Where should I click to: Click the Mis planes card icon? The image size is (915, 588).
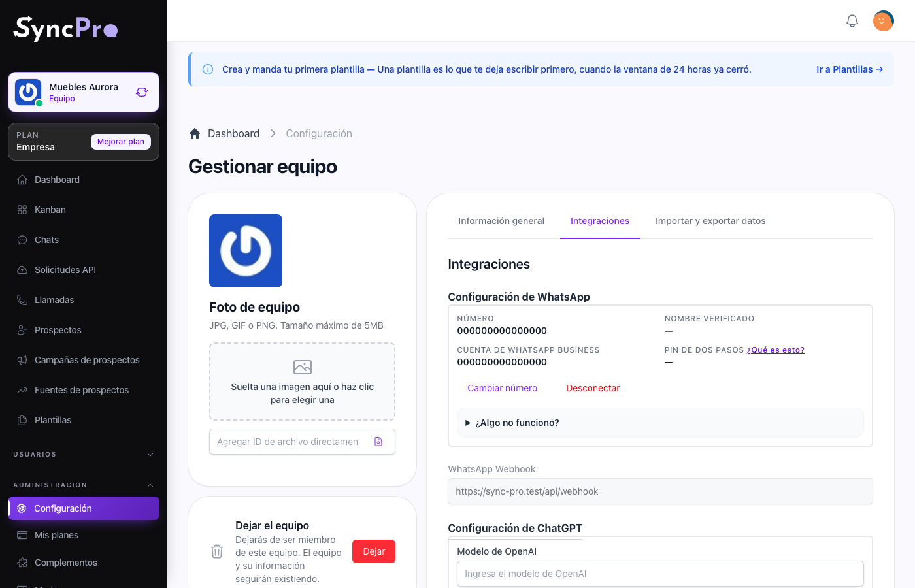pyautogui.click(x=22, y=535)
